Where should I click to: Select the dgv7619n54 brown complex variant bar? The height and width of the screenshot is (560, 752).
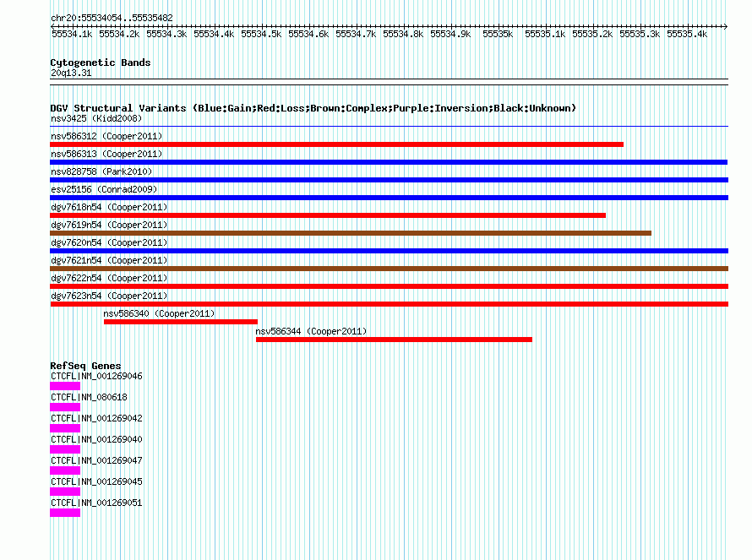click(351, 233)
